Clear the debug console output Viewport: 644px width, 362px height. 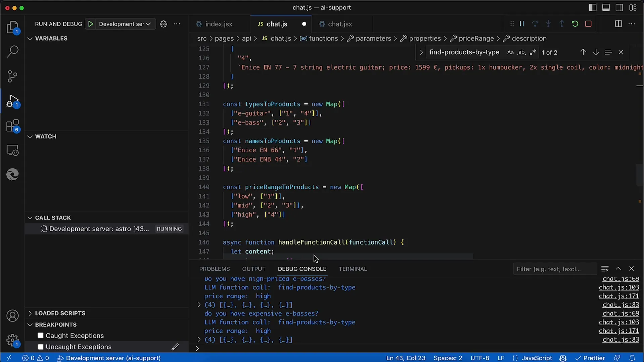(605, 269)
